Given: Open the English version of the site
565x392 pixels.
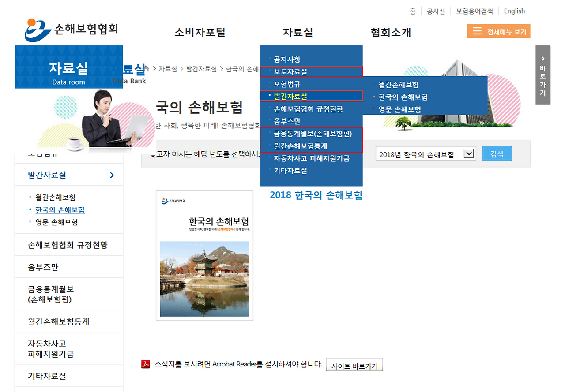Looking at the screenshot, I should point(514,11).
